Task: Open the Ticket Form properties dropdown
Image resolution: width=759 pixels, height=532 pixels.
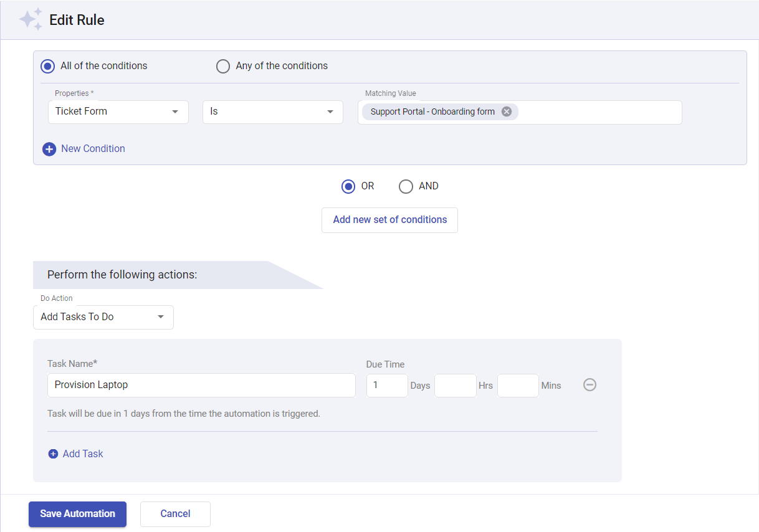Action: (118, 112)
